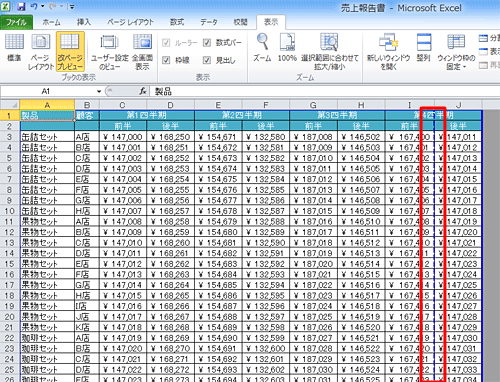Viewport: 500px width, 382px height.
Task: Click cell H18 with ¥146,517
Action: 361,295
